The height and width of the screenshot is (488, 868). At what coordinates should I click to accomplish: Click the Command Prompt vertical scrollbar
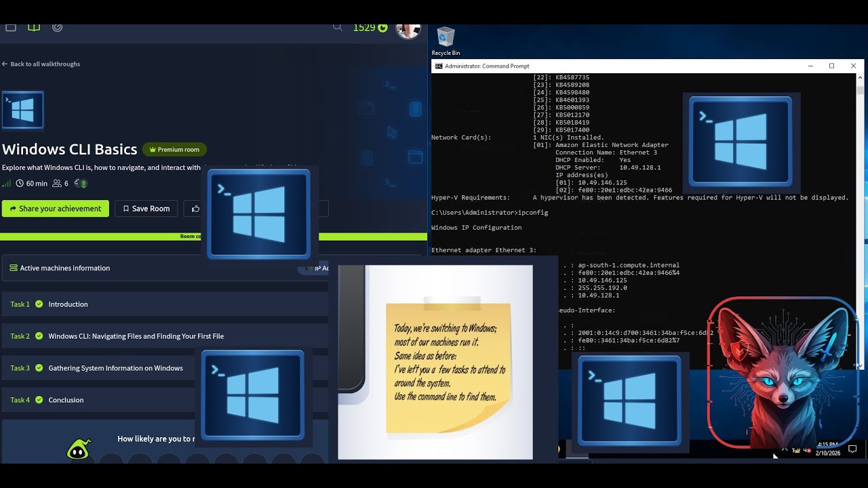click(860, 220)
